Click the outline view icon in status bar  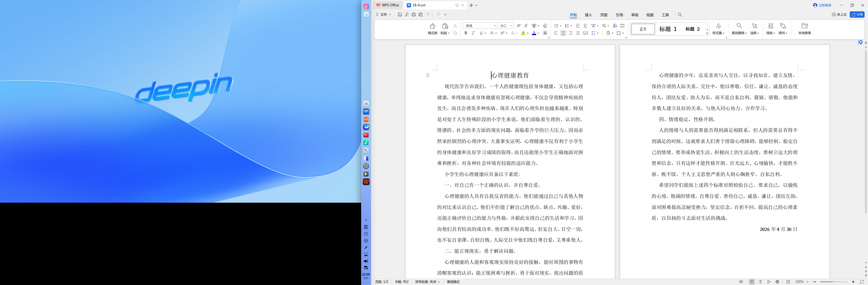point(760,282)
